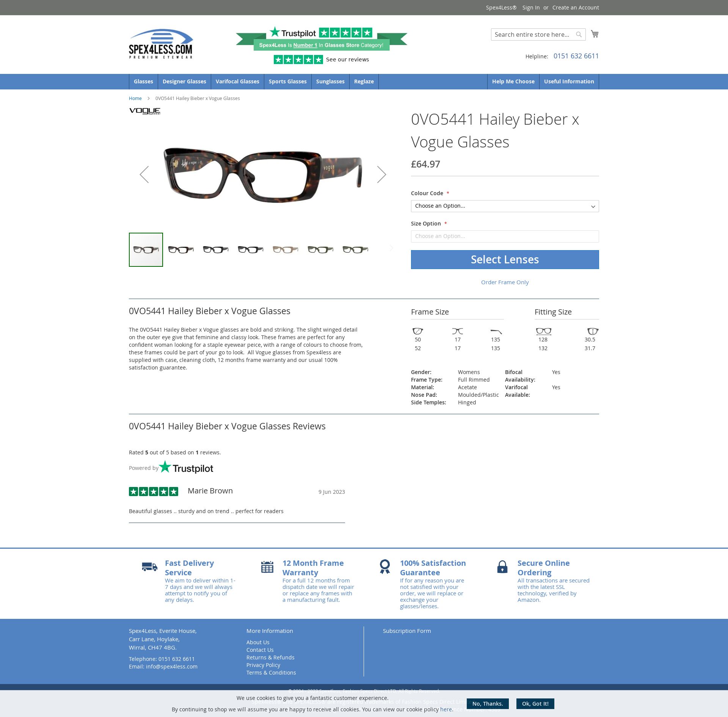Open the Reglaze menu
This screenshot has width=728, height=717.
[364, 81]
